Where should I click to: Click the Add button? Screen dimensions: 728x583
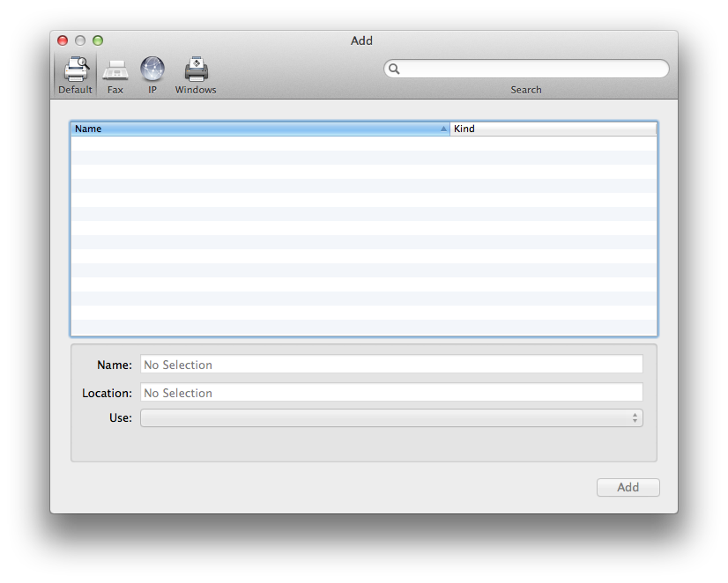[628, 488]
